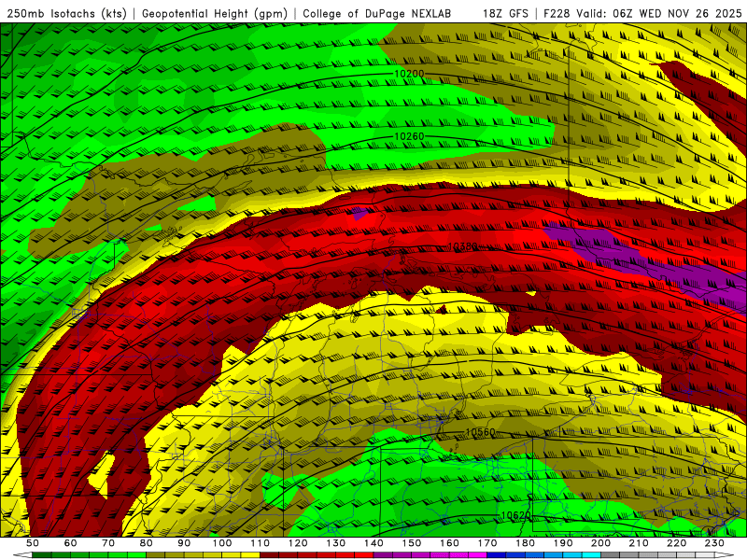Click the 10200 height contour label

pyautogui.click(x=409, y=74)
